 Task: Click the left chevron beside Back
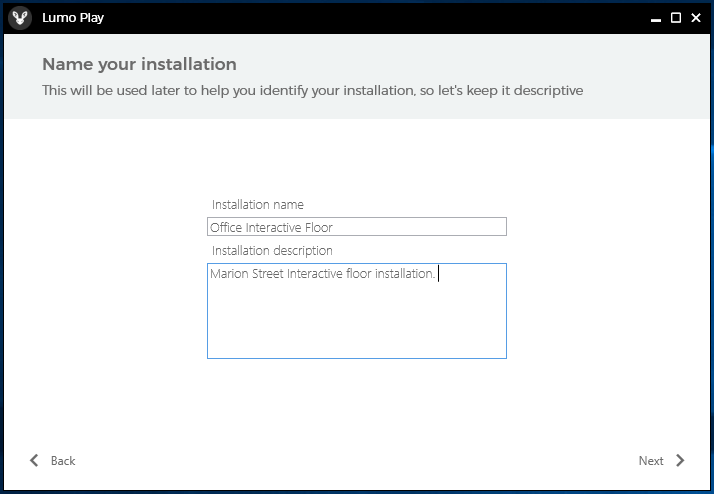point(34,460)
